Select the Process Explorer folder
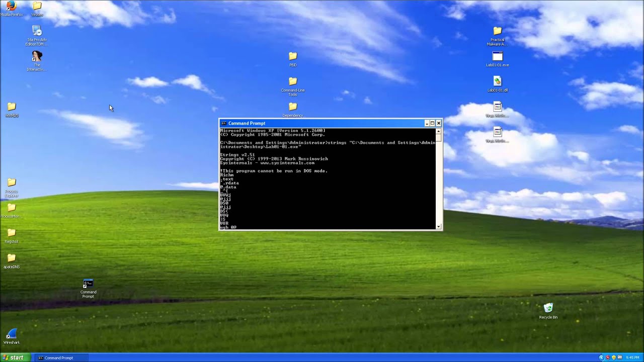The width and height of the screenshot is (644, 362). (12, 187)
